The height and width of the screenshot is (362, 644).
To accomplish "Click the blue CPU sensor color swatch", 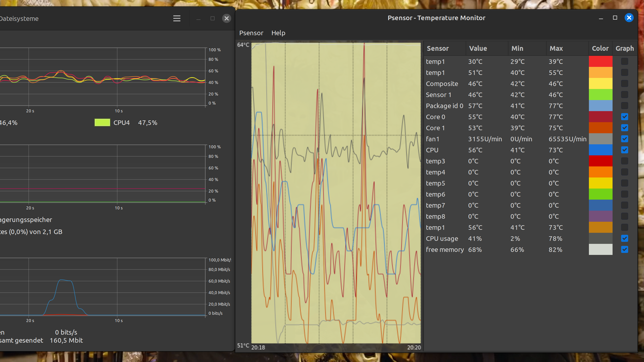I will pos(600,150).
